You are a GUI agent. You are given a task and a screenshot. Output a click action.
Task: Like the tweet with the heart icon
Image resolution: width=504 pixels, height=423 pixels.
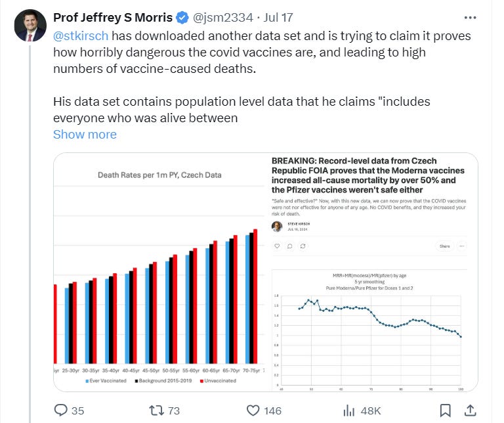253,410
